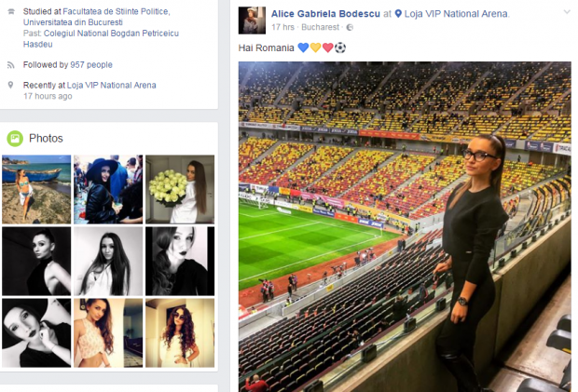Open Colegiul National Bogdan Petriceicu Hasdeu link

(x=101, y=39)
